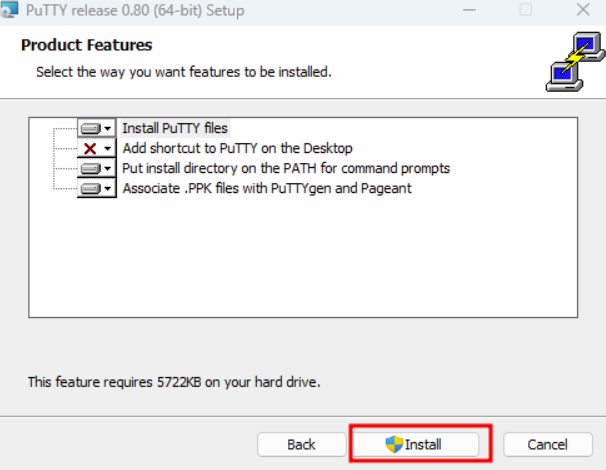This screenshot has width=606, height=470.
Task: Open dropdown for Put install directory on PATH
Action: pyautogui.click(x=97, y=168)
